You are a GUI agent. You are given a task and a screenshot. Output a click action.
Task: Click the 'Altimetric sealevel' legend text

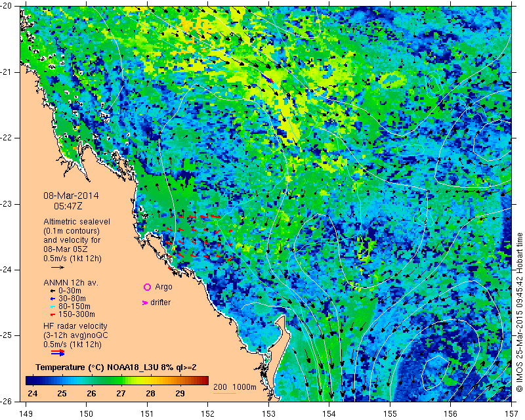coord(77,222)
